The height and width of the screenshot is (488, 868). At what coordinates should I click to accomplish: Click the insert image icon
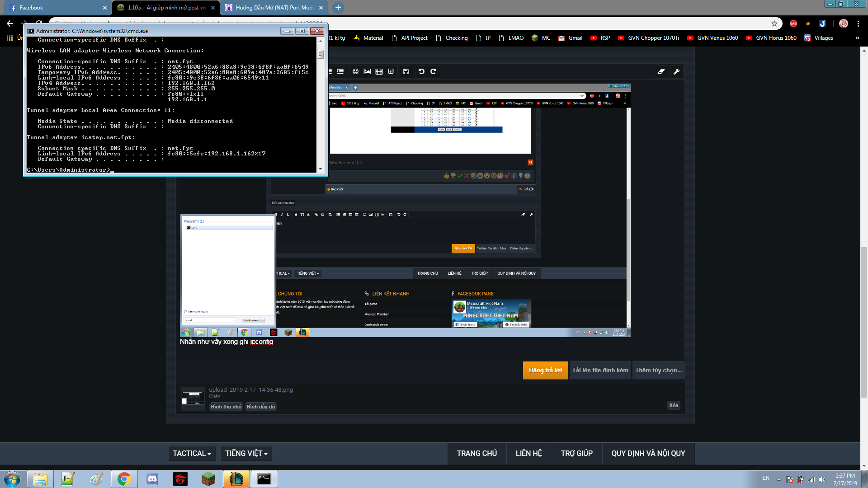coord(367,71)
